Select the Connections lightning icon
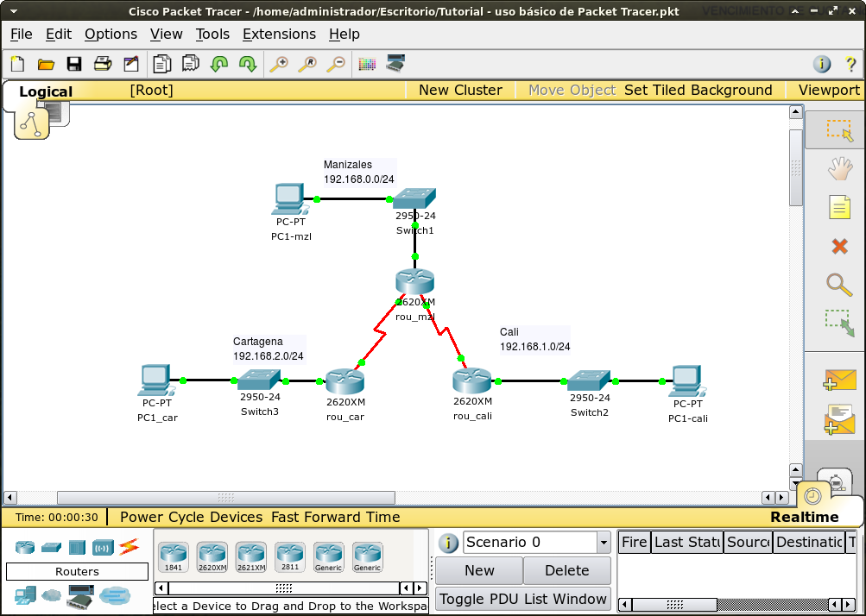Image resolution: width=866 pixels, height=616 pixels. (x=129, y=547)
